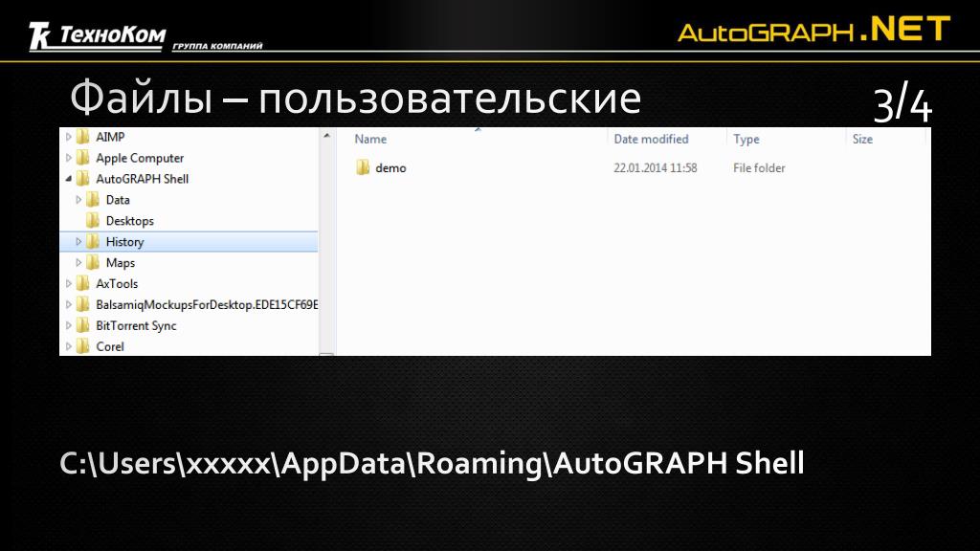Collapse the AutoGRAPH Shell folder arrow
The height and width of the screenshot is (551, 980).
pos(69,179)
